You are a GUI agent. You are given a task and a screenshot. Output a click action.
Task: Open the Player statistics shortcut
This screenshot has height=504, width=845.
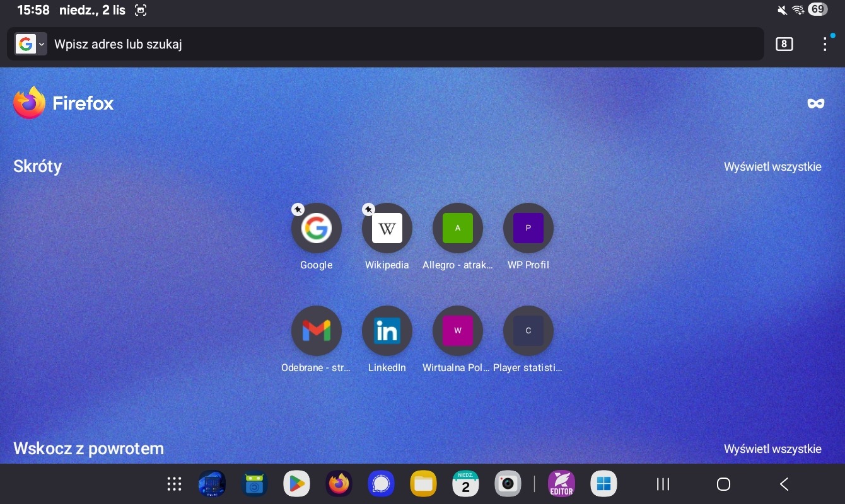(528, 331)
